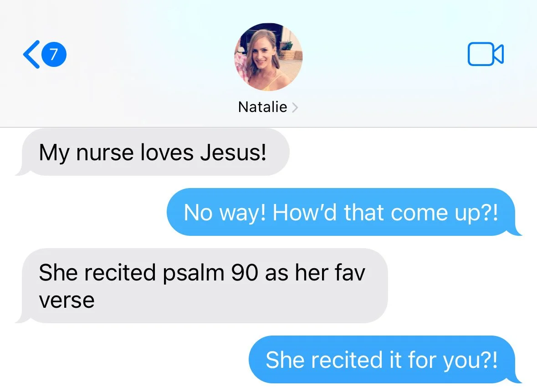Click "psalm 90" text in the gray bubble
Image resolution: width=537 pixels, height=392 pixels.
pyautogui.click(x=210, y=273)
